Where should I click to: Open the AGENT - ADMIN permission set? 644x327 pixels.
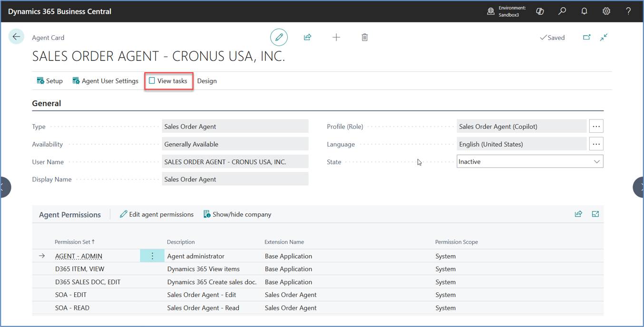(x=78, y=256)
